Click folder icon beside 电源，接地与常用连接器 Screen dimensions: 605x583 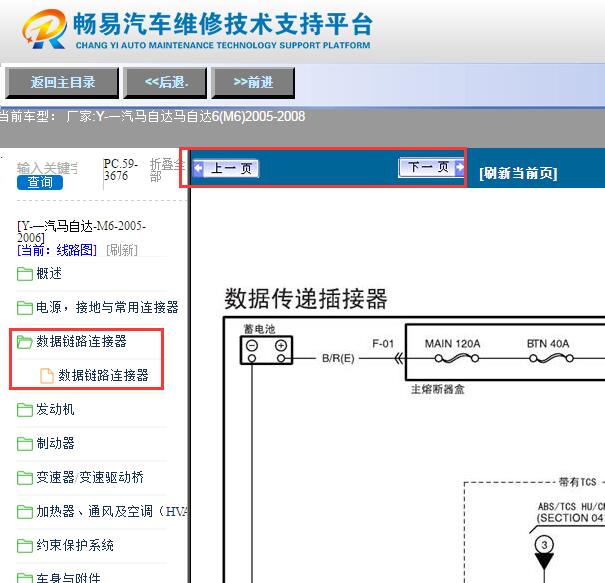(x=25, y=308)
